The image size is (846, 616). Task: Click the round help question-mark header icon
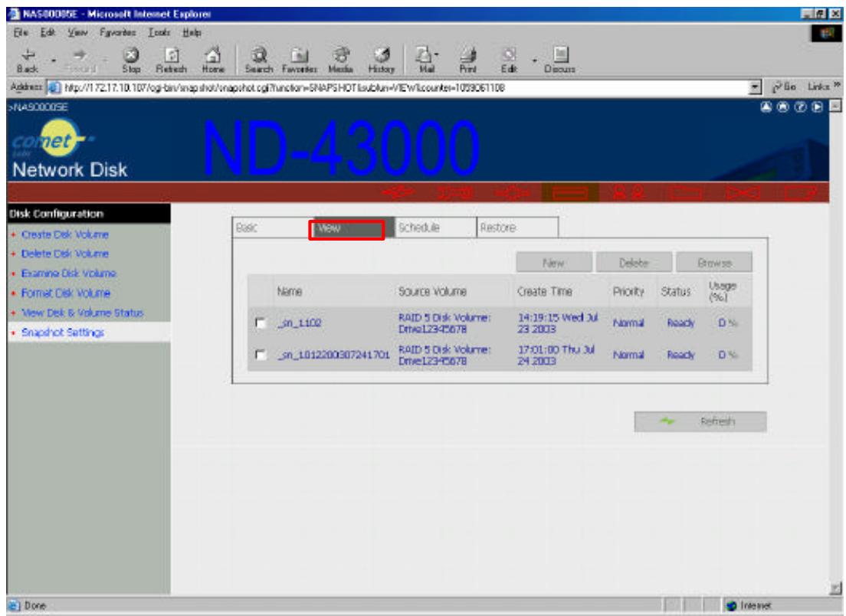click(801, 106)
